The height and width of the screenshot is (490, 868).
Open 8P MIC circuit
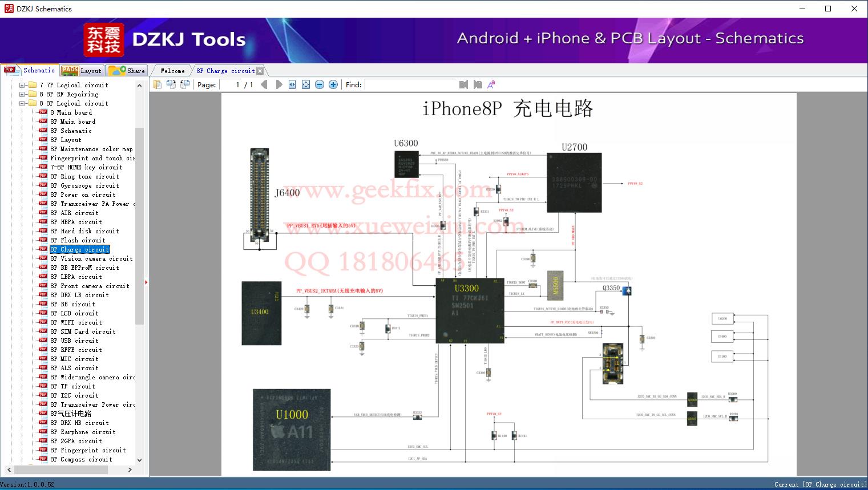[74, 359]
